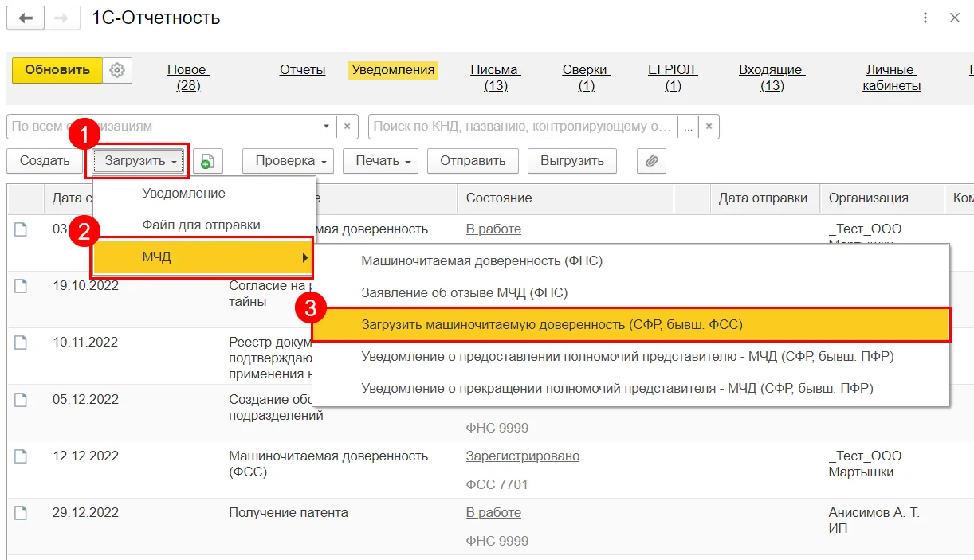Focus the КНД search input field
The width and height of the screenshot is (974, 560).
pyautogui.click(x=523, y=126)
